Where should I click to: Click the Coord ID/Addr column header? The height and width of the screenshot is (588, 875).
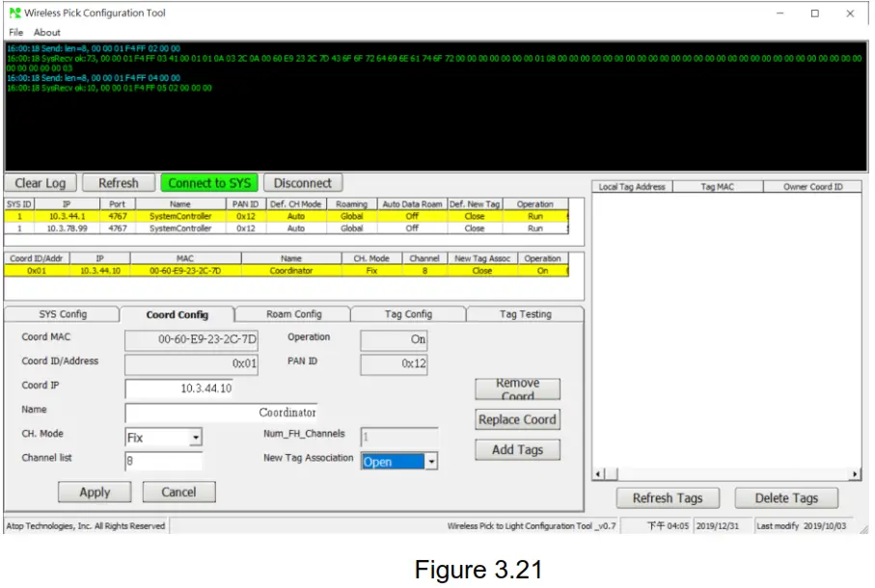[x=37, y=258]
